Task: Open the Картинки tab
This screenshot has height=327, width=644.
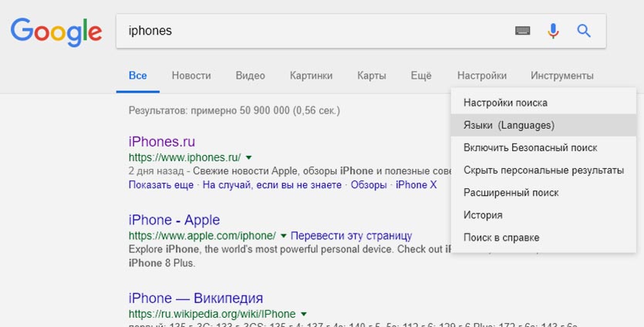Action: click(x=311, y=76)
